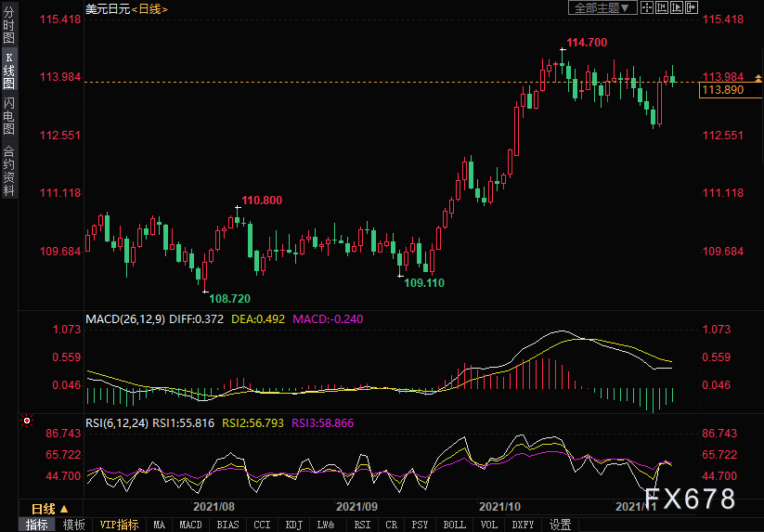Screen dimensions: 764x532
Task: Click the crosshair cursor icon in top toolbar
Action: pyautogui.click(x=646, y=7)
